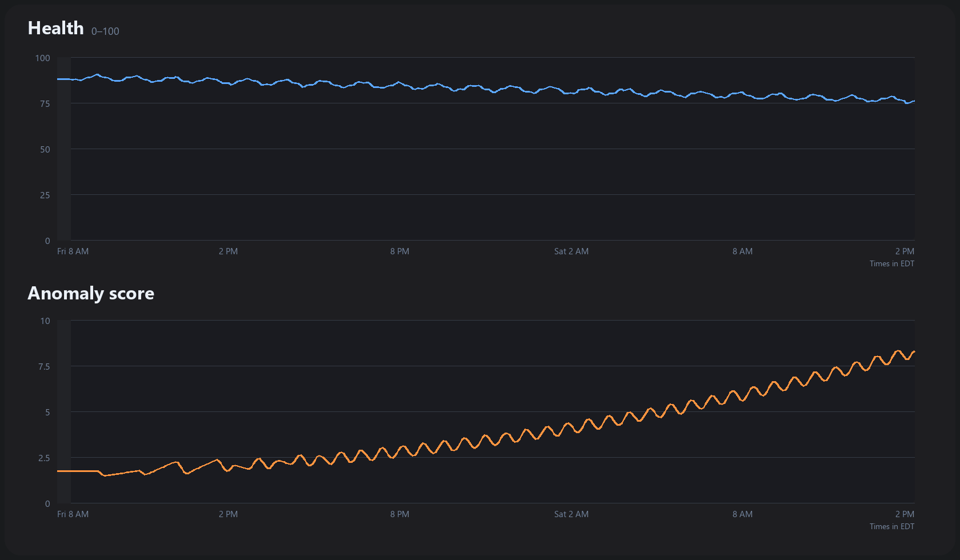This screenshot has height=560, width=960.
Task: Click the Fri 8 AM label under Anomaly chart
Action: click(x=73, y=514)
